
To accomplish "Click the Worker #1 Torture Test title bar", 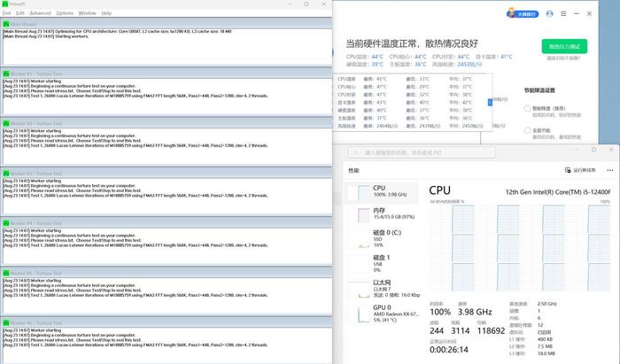I will (167, 74).
